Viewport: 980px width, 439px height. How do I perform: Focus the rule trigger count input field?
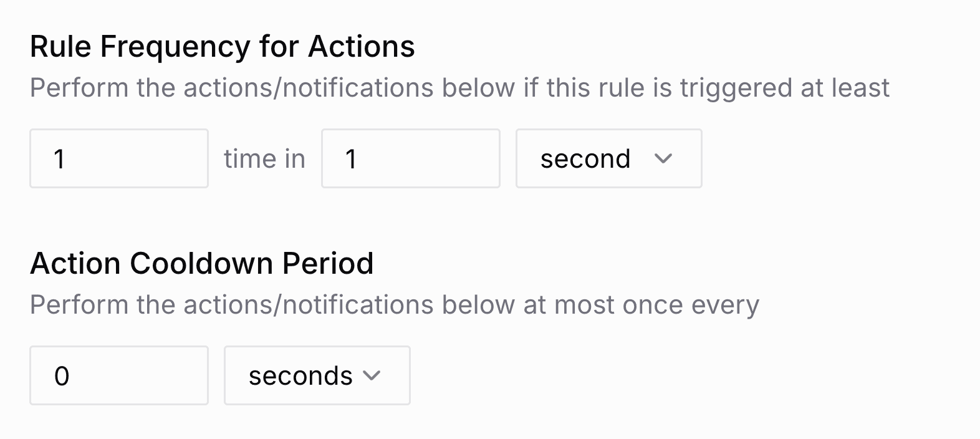point(118,159)
